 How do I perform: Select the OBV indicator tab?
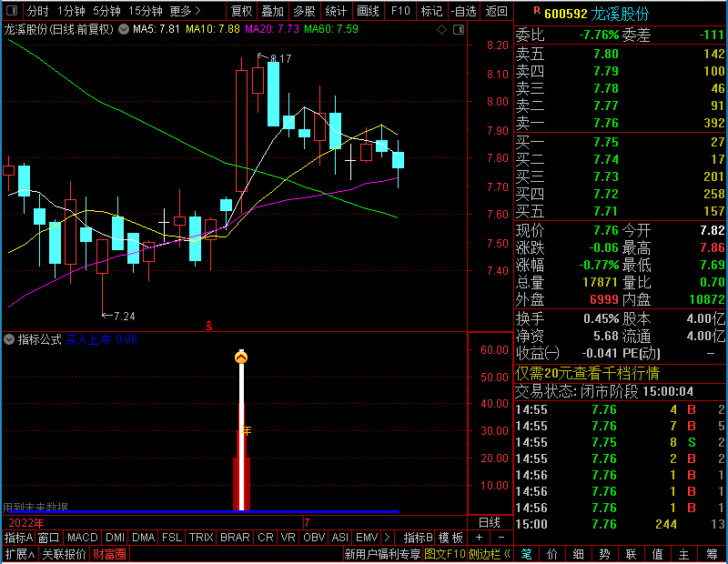314,538
